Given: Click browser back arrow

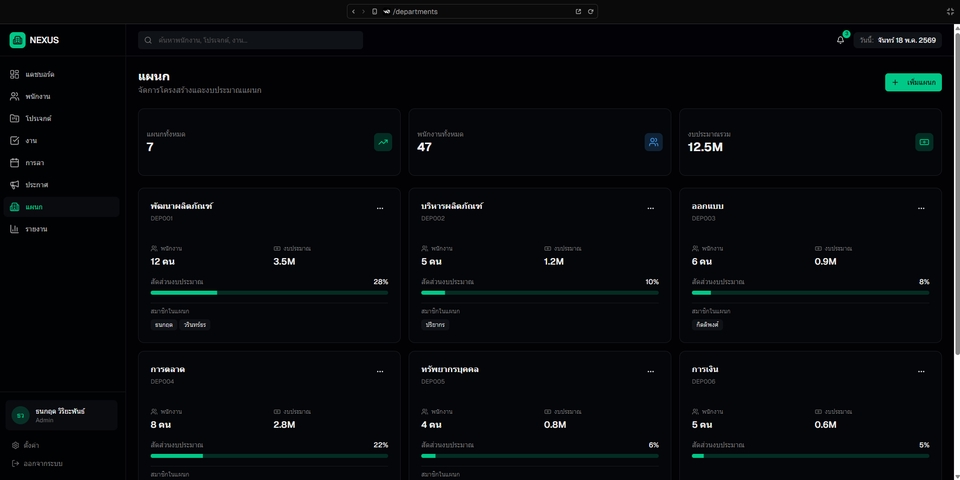Looking at the screenshot, I should 353,12.
